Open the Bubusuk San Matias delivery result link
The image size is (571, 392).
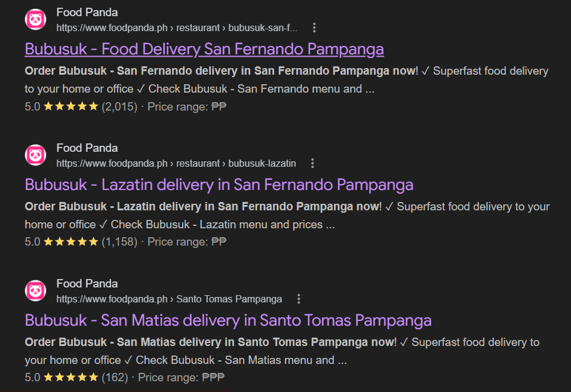(228, 320)
